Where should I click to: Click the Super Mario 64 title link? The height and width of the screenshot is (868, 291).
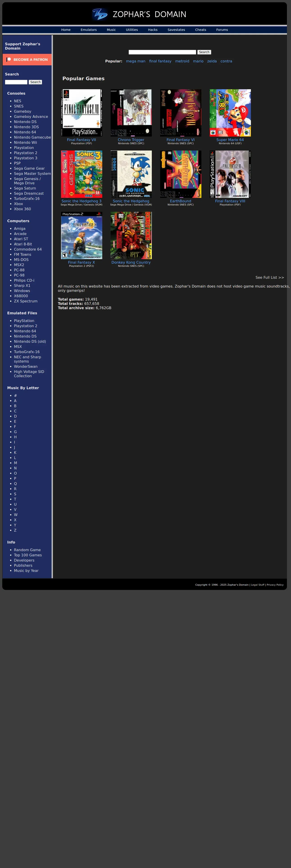click(x=230, y=140)
